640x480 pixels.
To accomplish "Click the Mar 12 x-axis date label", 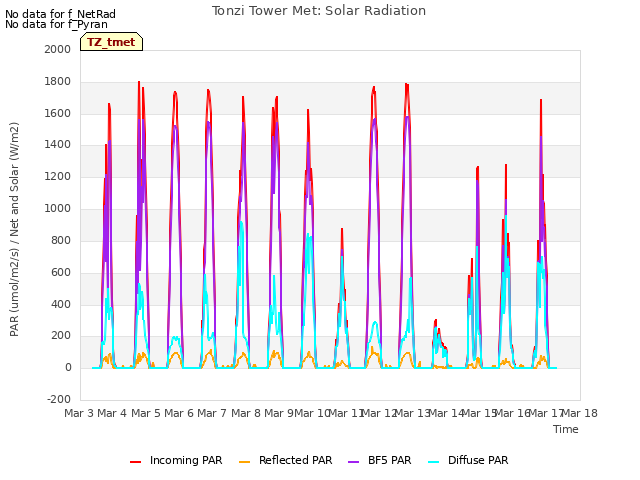I will (x=379, y=413).
